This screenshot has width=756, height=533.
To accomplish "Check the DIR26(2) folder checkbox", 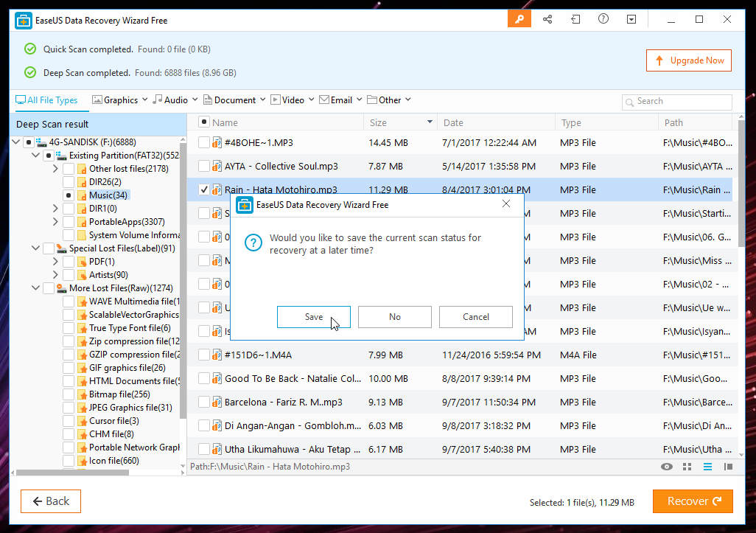I will [69, 182].
